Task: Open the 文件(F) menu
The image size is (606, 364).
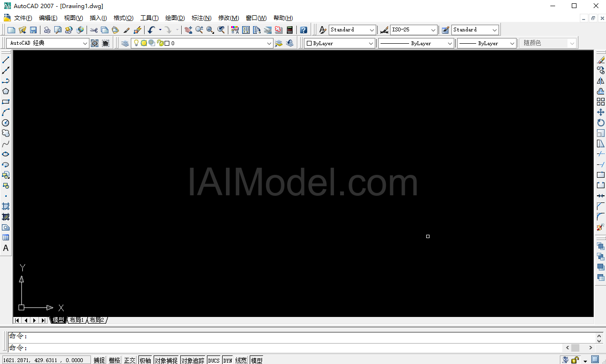Action: pyautogui.click(x=23, y=18)
